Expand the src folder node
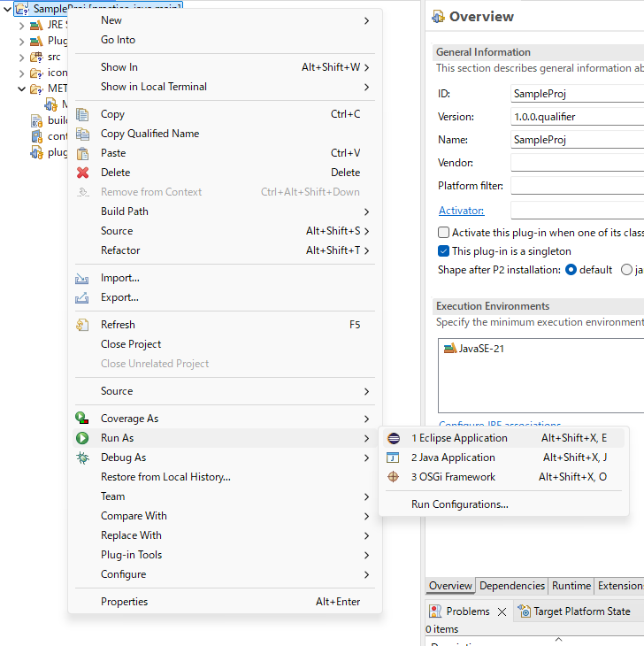This screenshot has height=646, width=644. pyautogui.click(x=22, y=58)
